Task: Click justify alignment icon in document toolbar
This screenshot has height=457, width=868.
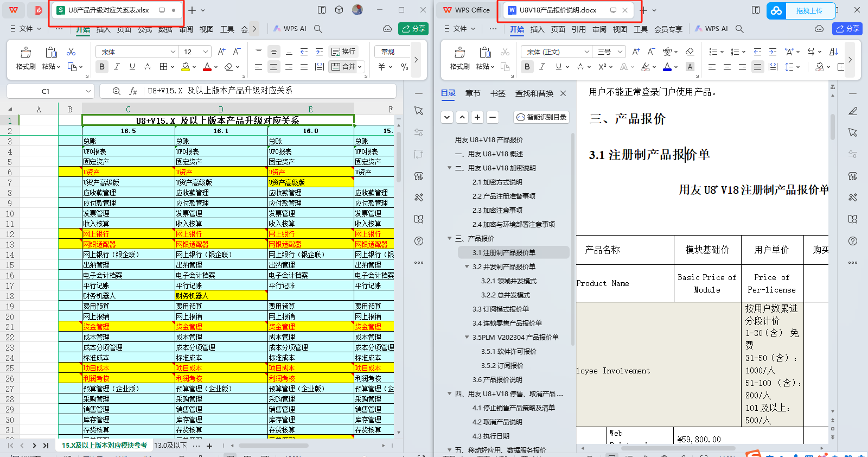Action: tap(757, 67)
